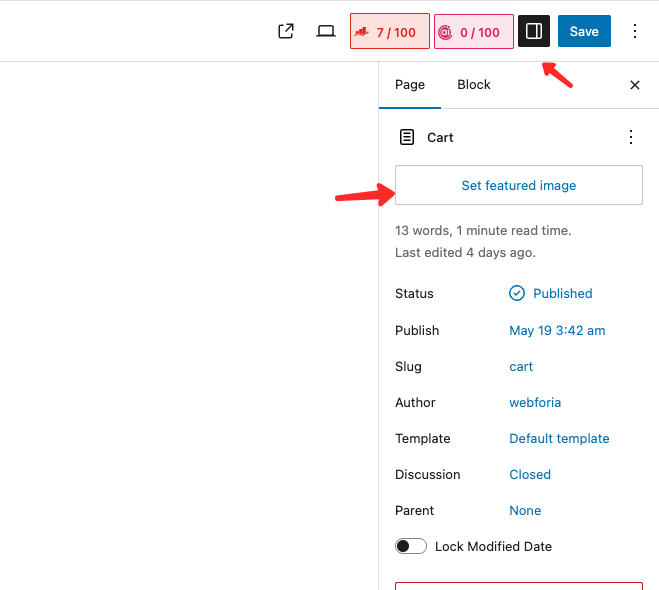Change Discussion setting Closed

[530, 474]
